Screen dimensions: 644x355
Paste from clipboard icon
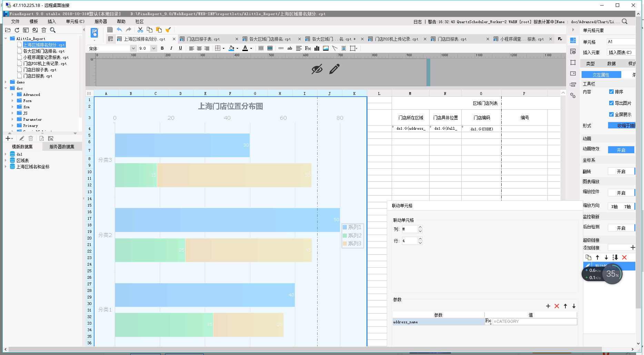(x=159, y=30)
